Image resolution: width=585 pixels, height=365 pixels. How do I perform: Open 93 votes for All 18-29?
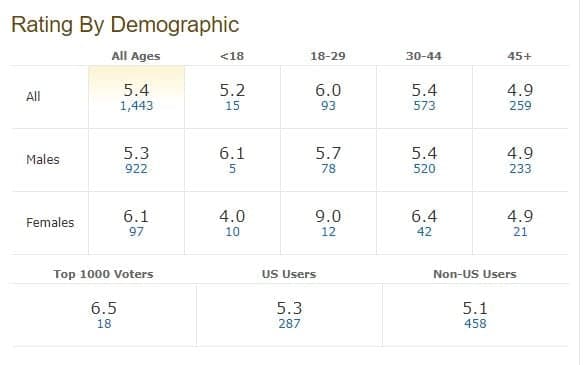pyautogui.click(x=328, y=106)
